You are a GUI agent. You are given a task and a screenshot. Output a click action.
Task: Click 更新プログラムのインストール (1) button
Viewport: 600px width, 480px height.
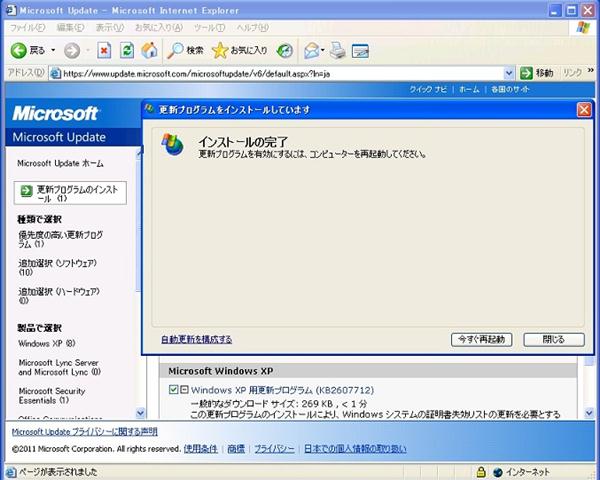[70, 193]
